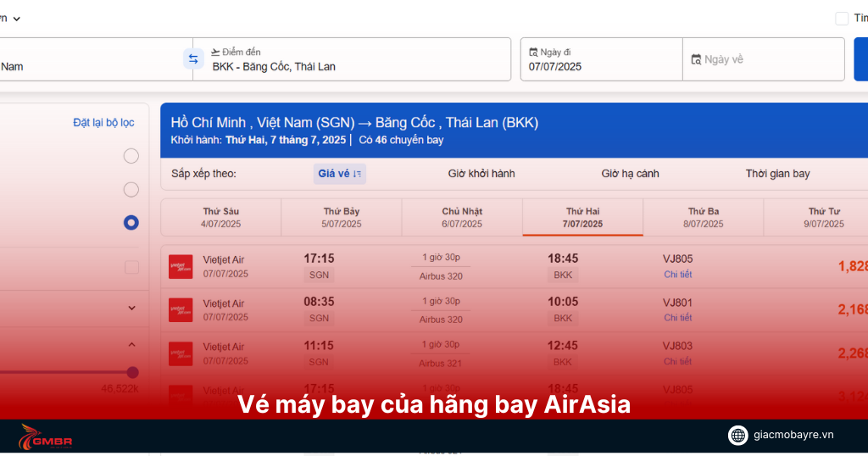868x456 pixels.
Task: Click the Ngày đi date field 07/07/2025
Action: pyautogui.click(x=602, y=59)
